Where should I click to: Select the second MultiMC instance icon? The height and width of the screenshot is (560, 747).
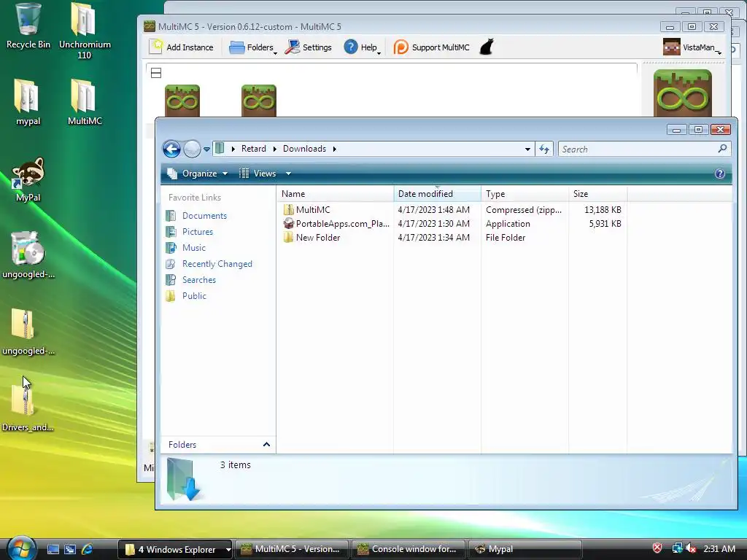pyautogui.click(x=259, y=101)
